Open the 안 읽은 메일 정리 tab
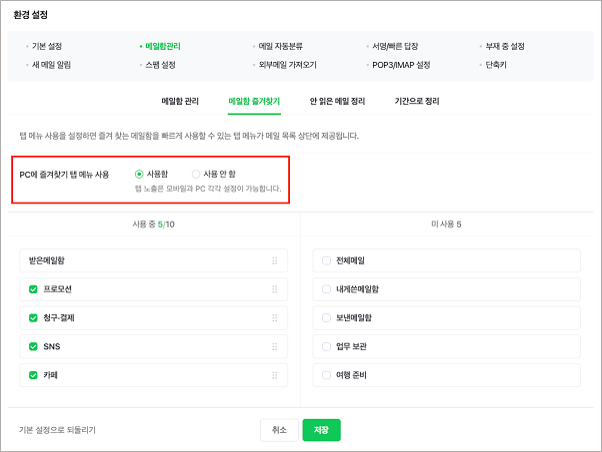This screenshot has width=602, height=452. (x=337, y=101)
